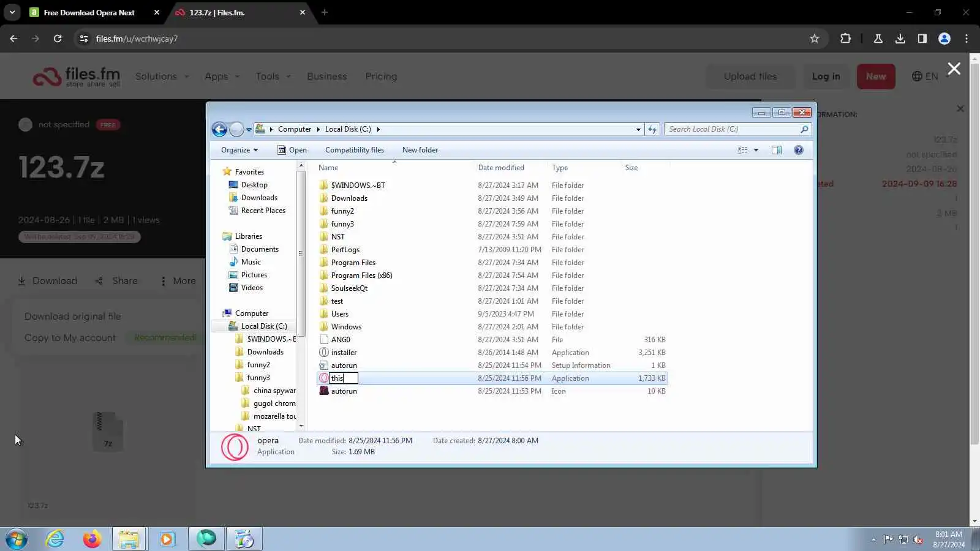Reload the files.fm page
980x551 pixels.
click(x=58, y=39)
